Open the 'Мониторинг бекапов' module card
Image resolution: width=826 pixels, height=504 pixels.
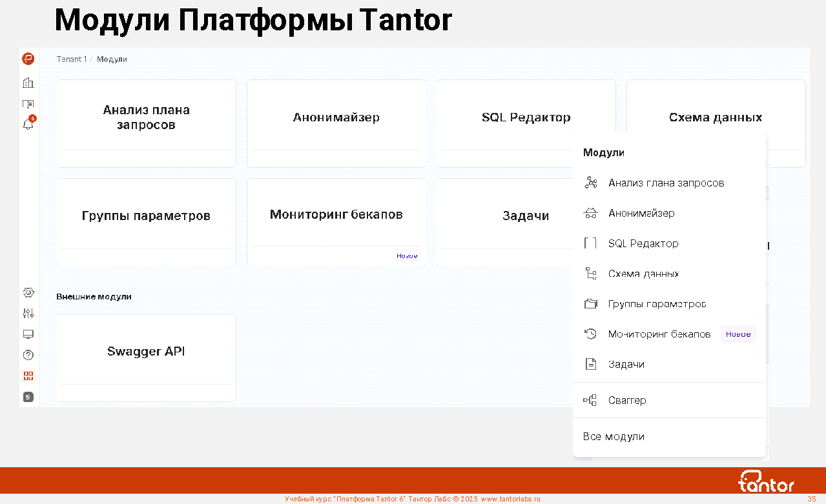[336, 215]
